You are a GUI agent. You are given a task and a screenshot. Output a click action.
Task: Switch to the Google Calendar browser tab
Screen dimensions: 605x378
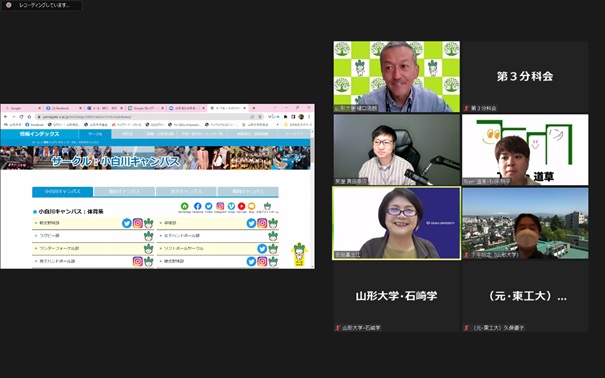[145, 108]
